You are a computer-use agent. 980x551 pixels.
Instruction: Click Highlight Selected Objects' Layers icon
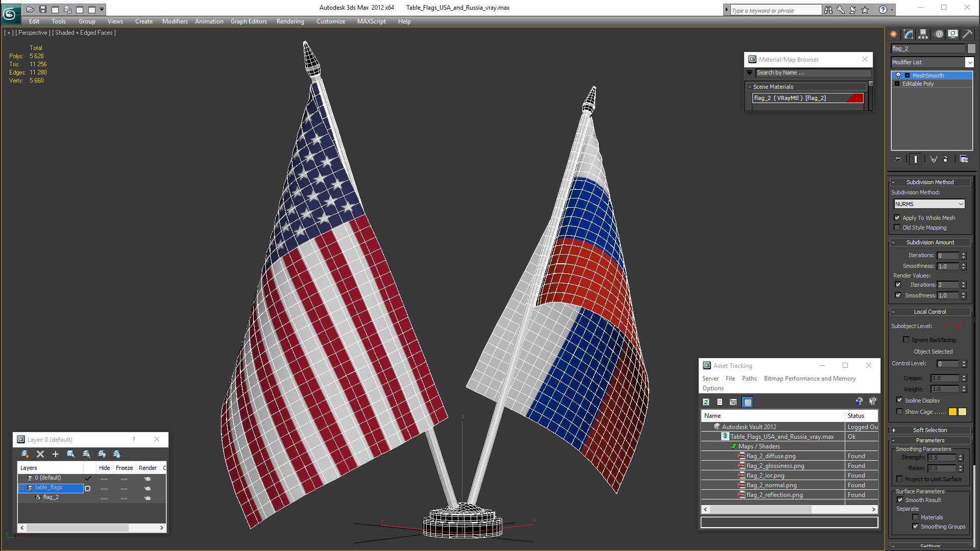pos(86,454)
